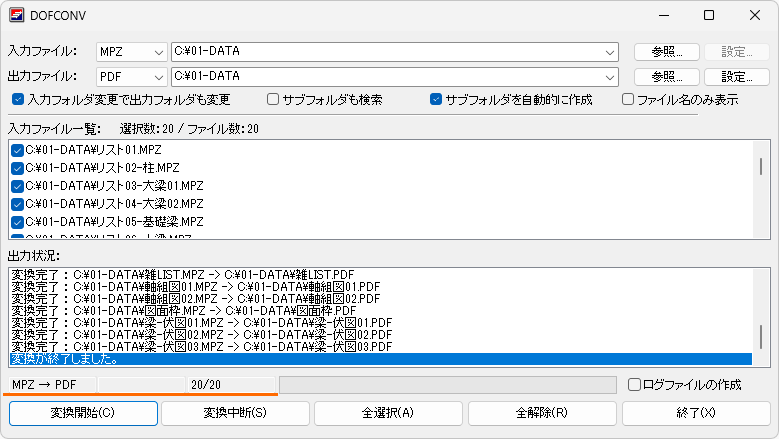Click the 選択数: 20 / ファイル数: 20 counter text
This screenshot has width=779, height=439.
189,129
